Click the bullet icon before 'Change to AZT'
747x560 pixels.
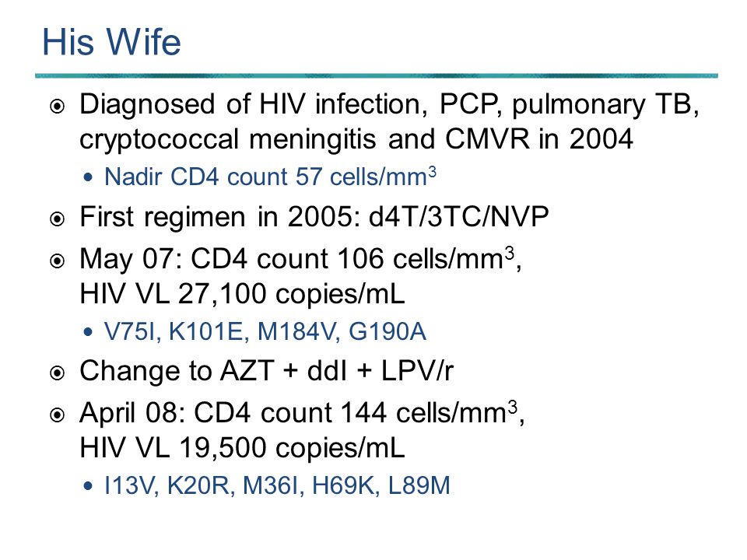click(57, 373)
